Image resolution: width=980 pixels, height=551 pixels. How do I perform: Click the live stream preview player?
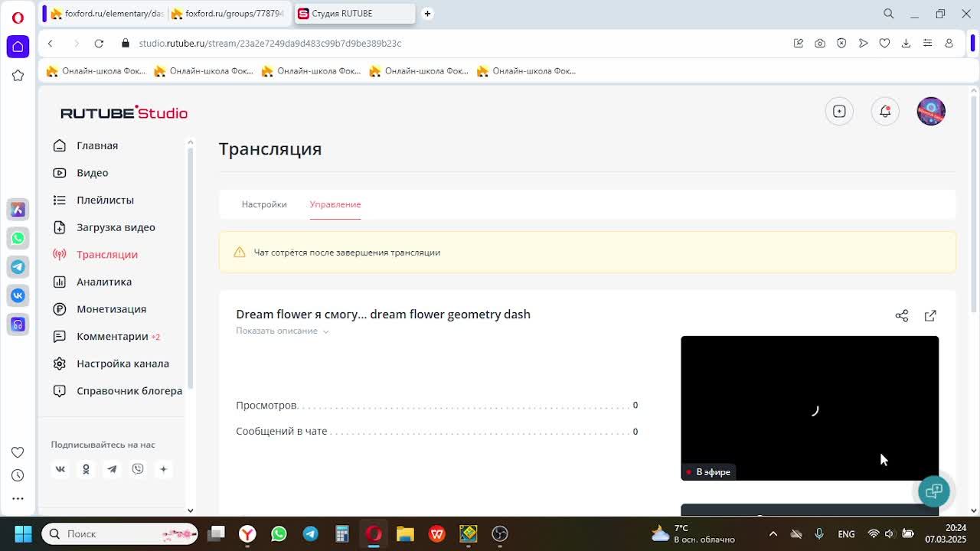click(x=809, y=408)
